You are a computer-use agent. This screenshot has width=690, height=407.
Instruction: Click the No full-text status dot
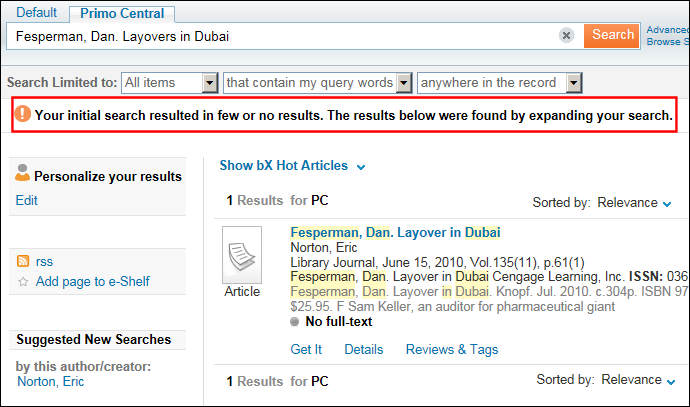[x=294, y=322]
